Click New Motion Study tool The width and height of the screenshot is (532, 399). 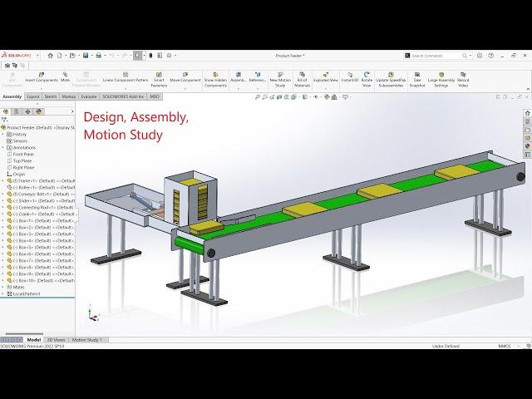pyautogui.click(x=280, y=80)
